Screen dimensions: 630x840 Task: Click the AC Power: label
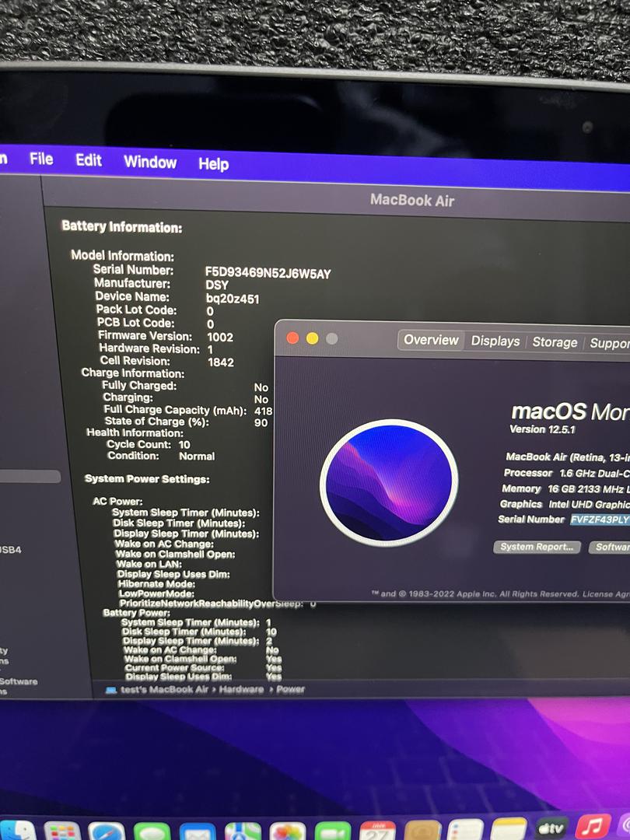pos(118,502)
